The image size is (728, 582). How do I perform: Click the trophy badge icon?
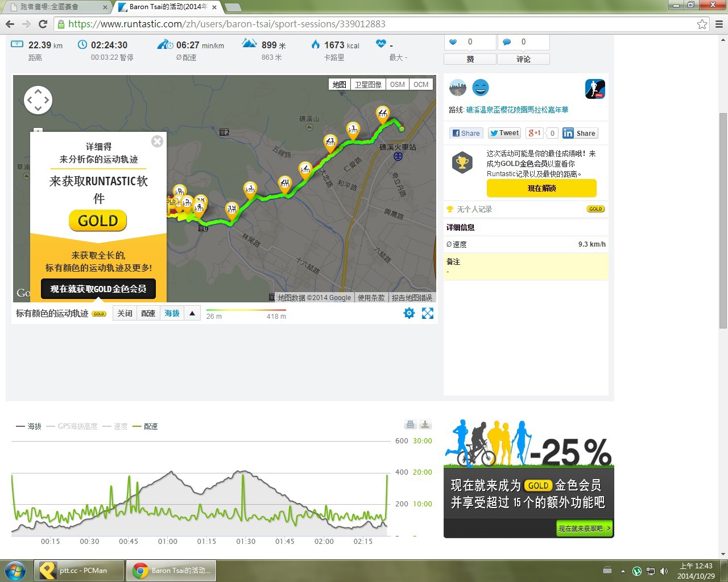pos(462,163)
